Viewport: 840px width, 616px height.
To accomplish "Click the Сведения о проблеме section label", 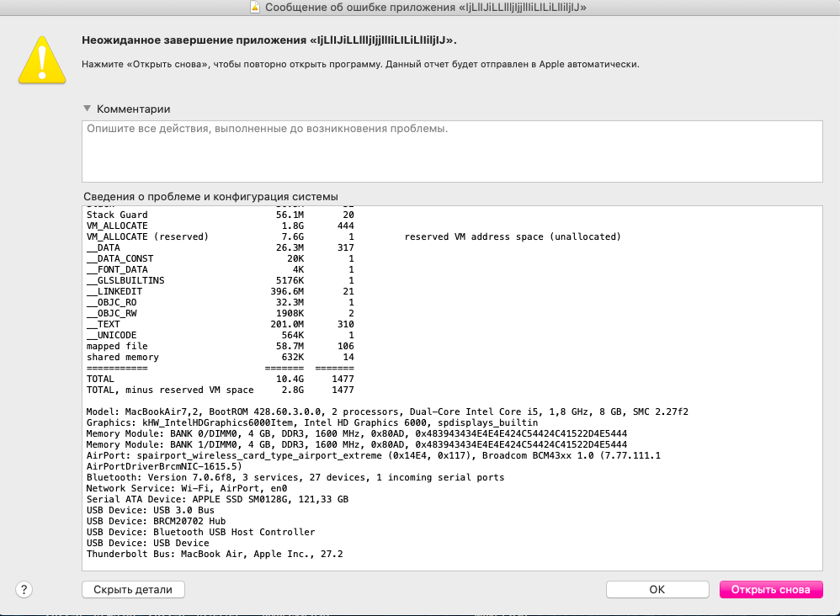I will click(x=210, y=196).
